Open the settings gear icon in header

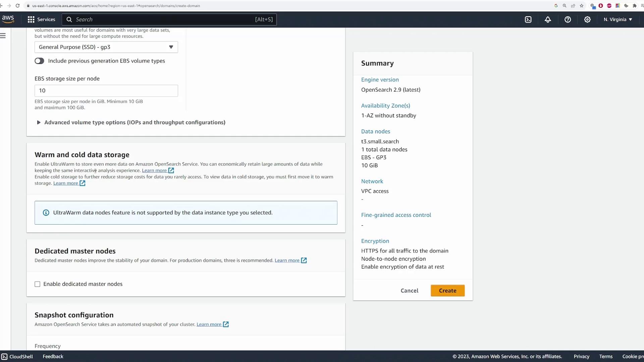(587, 19)
